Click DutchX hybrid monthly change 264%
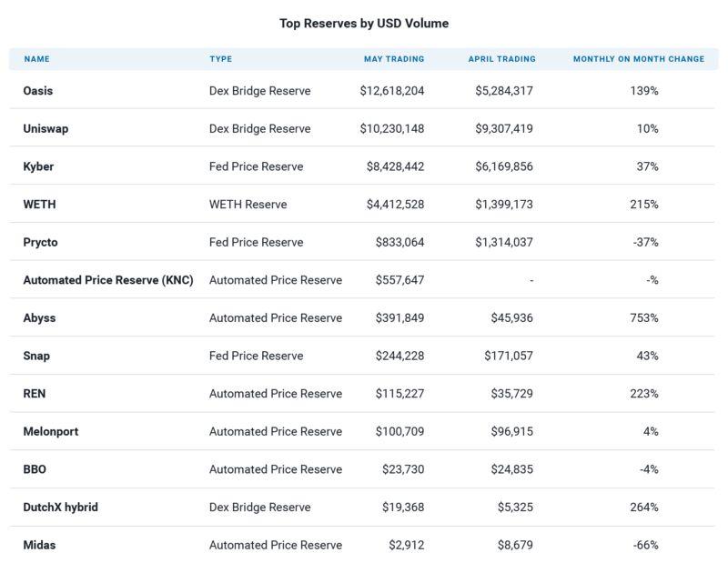This screenshot has width=728, height=573. (x=644, y=508)
